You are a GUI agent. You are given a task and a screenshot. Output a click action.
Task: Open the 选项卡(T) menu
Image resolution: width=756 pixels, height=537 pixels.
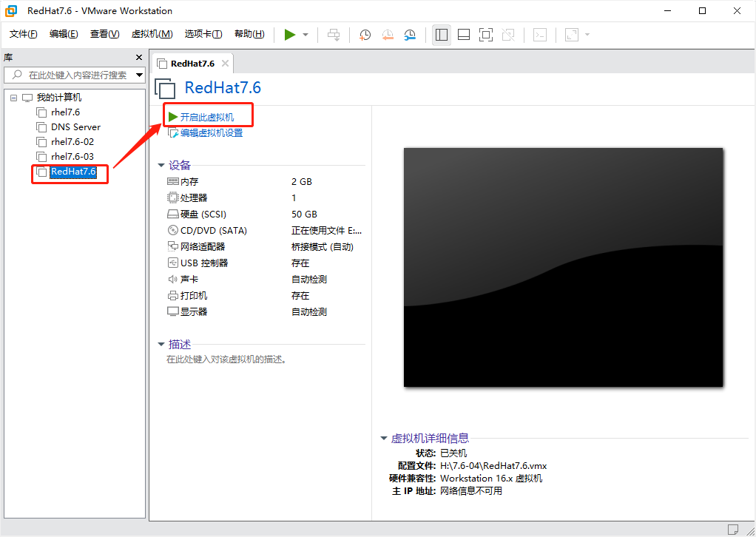pyautogui.click(x=203, y=34)
